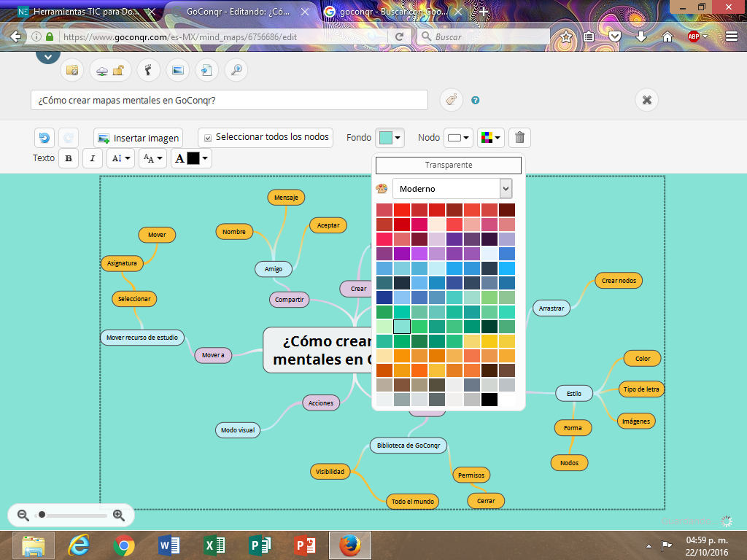The width and height of the screenshot is (747, 560).
Task: Toggle bold text formatting
Action: [69, 158]
